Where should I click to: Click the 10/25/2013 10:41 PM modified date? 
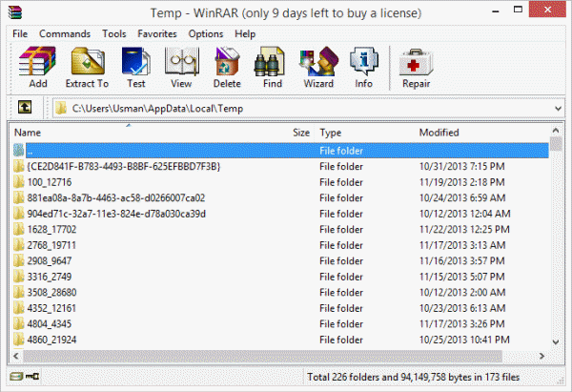pos(464,340)
